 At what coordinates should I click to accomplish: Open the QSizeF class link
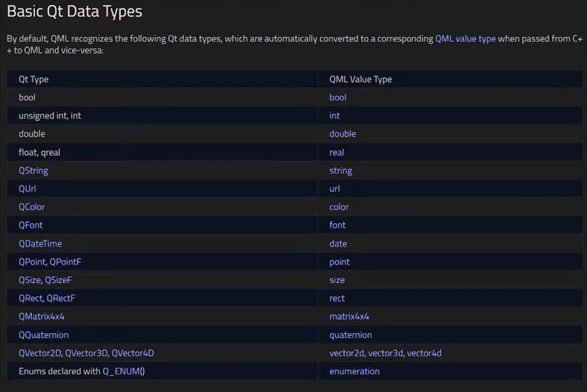tap(58, 280)
